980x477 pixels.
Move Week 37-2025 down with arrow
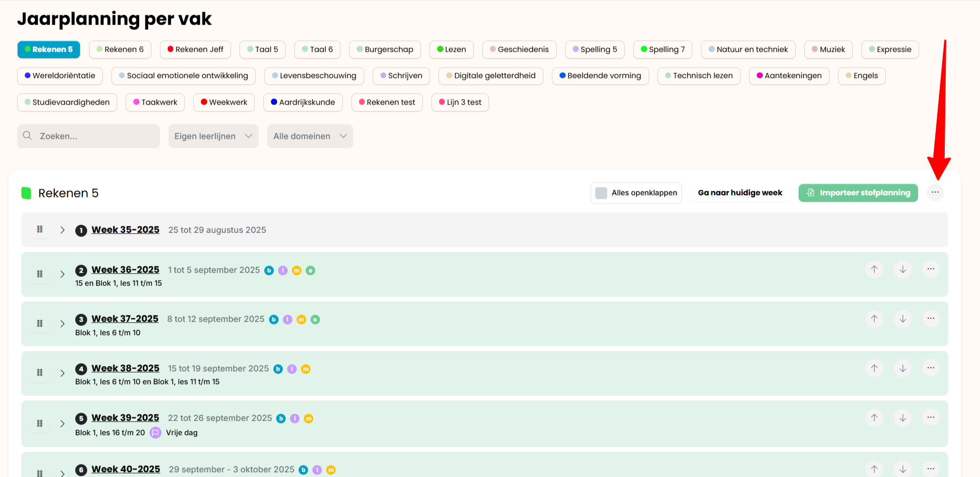pos(903,319)
